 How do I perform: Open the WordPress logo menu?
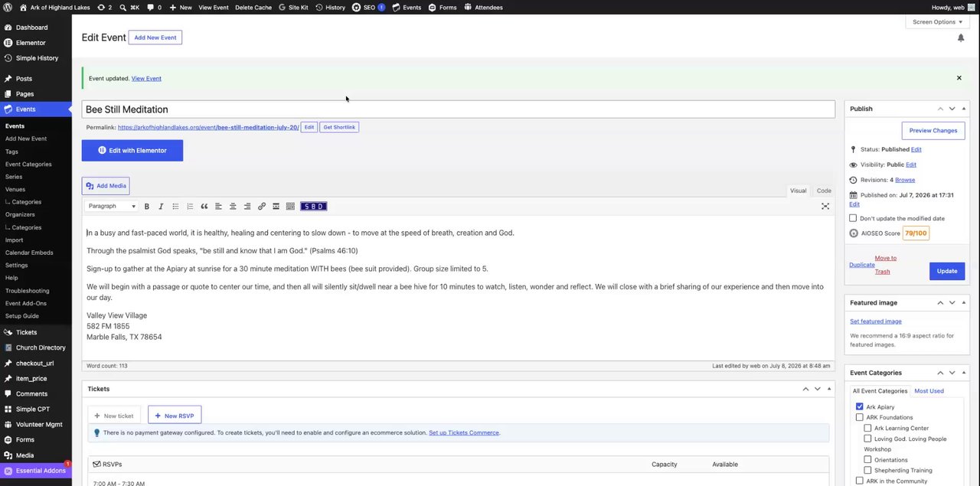(8, 7)
